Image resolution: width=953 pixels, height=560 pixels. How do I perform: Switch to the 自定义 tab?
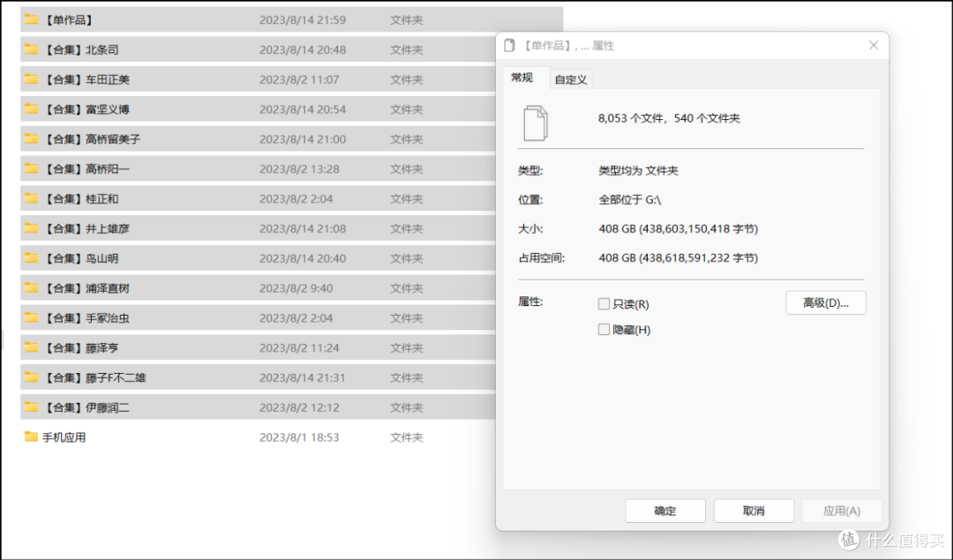point(571,79)
